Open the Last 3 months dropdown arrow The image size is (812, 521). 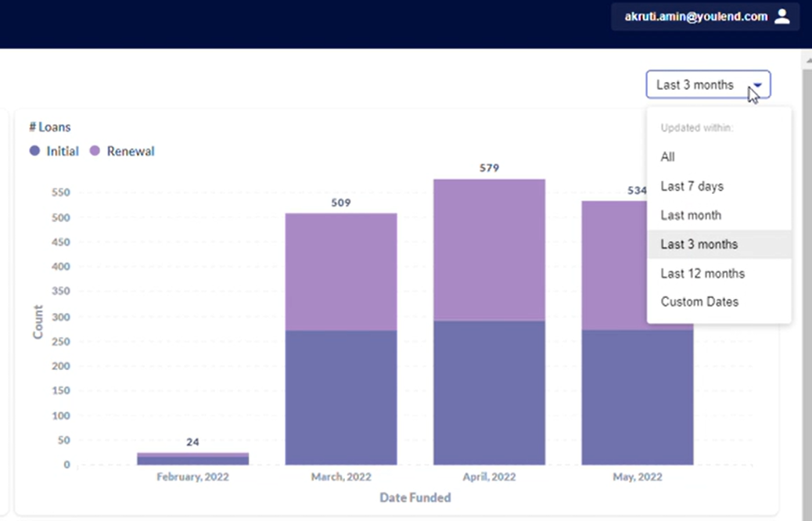pos(757,85)
